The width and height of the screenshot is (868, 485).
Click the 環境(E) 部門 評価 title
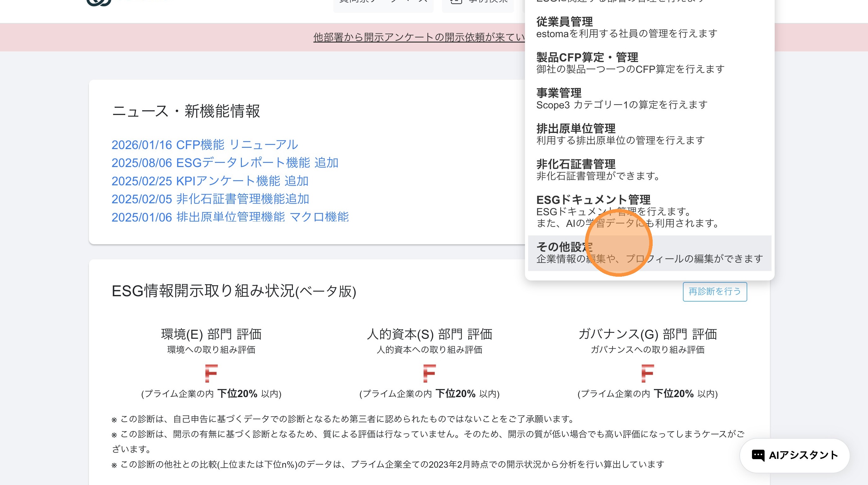coord(211,334)
